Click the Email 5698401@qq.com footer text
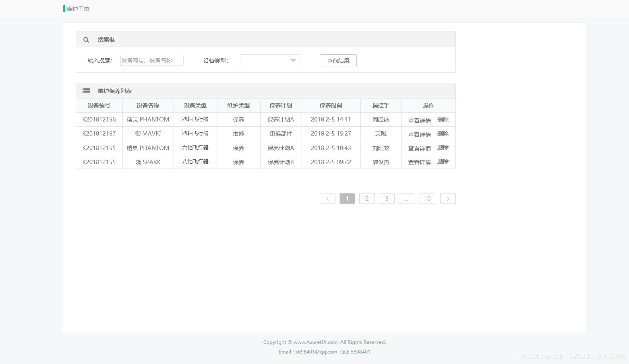The image size is (629, 364). tap(308, 352)
